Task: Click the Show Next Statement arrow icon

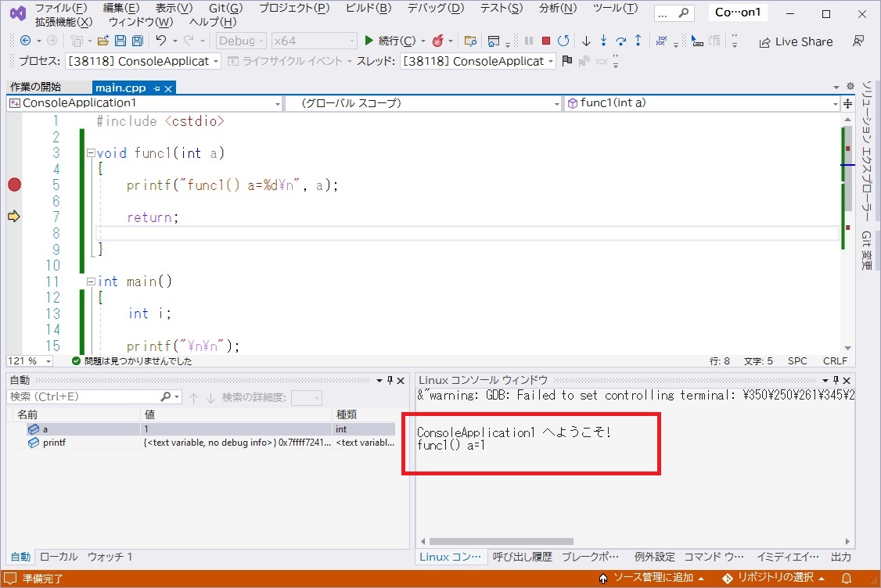Action: tap(586, 41)
